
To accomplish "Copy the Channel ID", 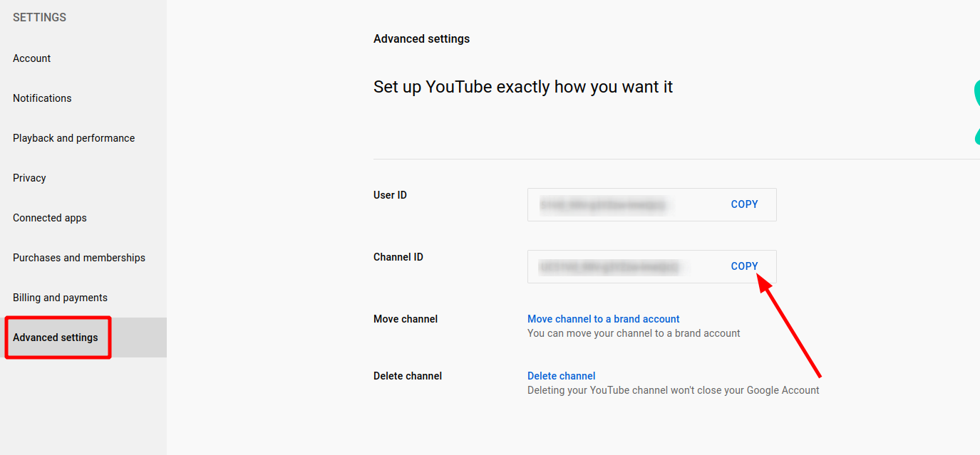I will pos(744,266).
